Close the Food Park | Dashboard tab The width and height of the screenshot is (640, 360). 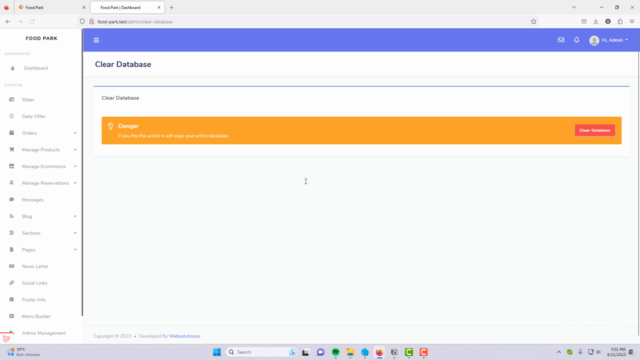pos(159,7)
